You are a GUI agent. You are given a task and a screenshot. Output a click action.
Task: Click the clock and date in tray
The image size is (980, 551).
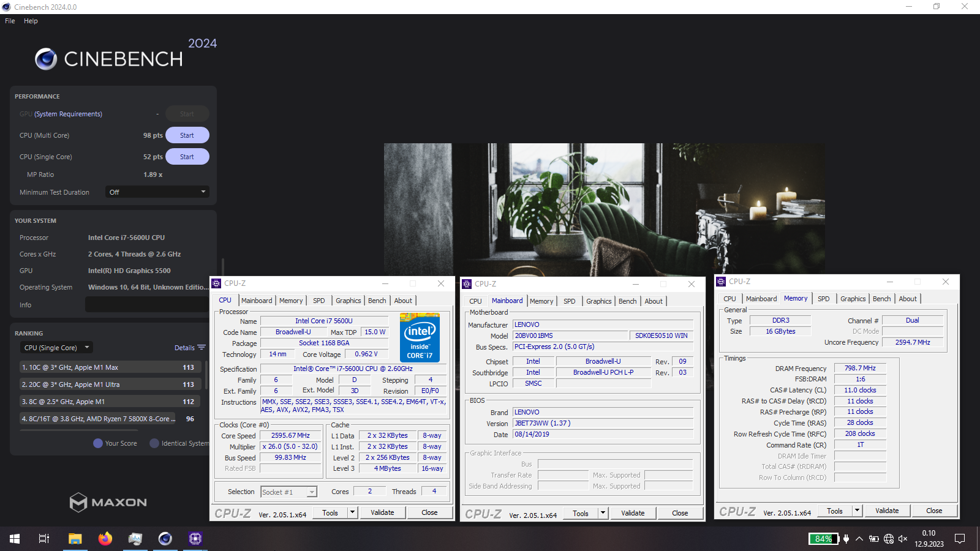(x=929, y=539)
